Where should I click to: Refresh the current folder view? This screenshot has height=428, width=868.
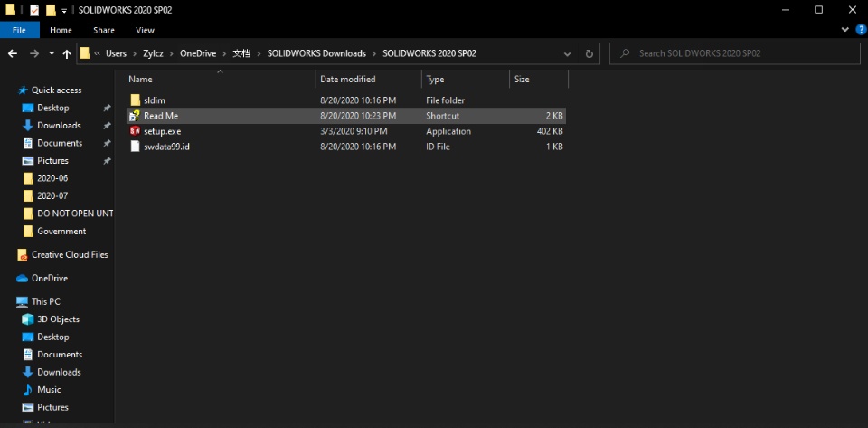click(x=589, y=53)
